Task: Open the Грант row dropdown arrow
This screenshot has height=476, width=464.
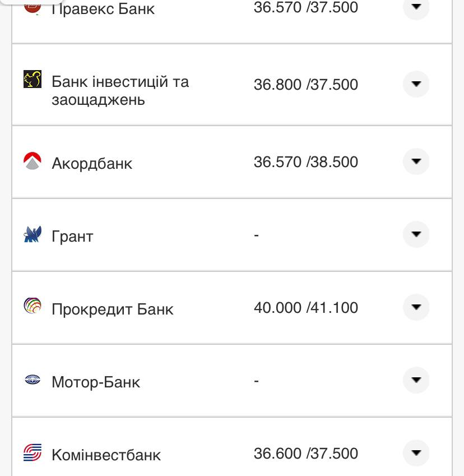Action: tap(416, 234)
